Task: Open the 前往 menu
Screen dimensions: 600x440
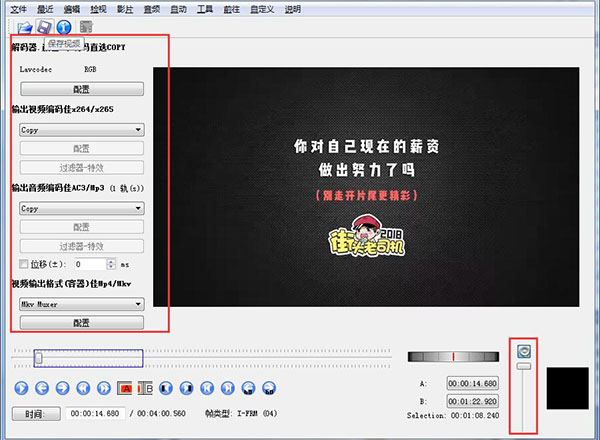Action: [232, 9]
